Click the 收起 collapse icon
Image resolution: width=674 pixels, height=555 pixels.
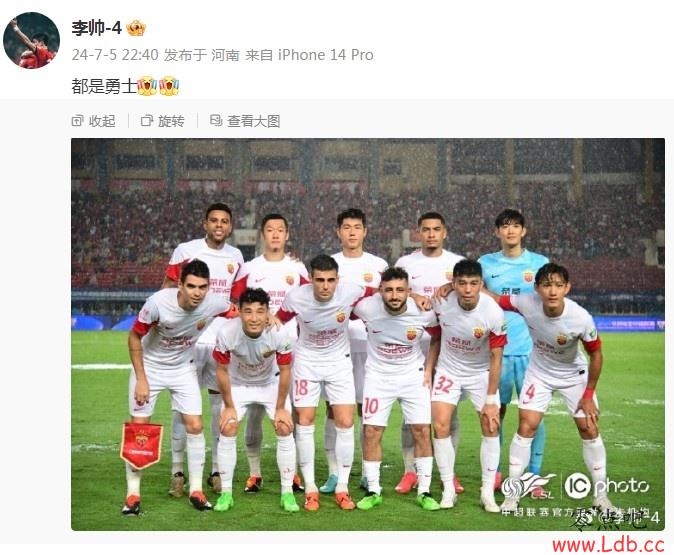(77, 121)
